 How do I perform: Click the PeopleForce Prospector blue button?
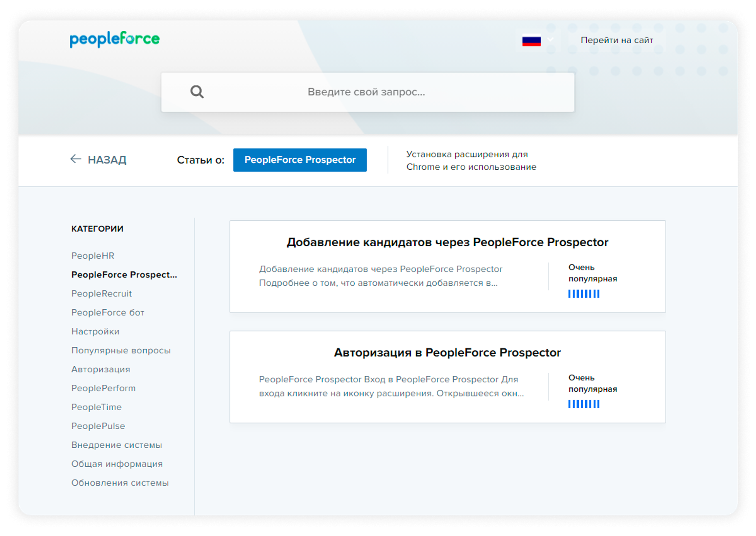[x=300, y=160]
